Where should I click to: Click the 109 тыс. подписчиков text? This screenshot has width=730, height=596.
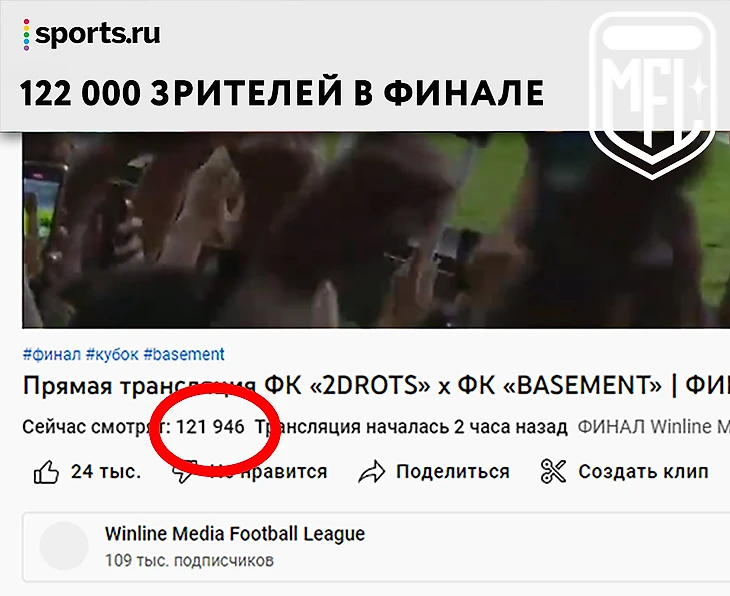pos(189,560)
